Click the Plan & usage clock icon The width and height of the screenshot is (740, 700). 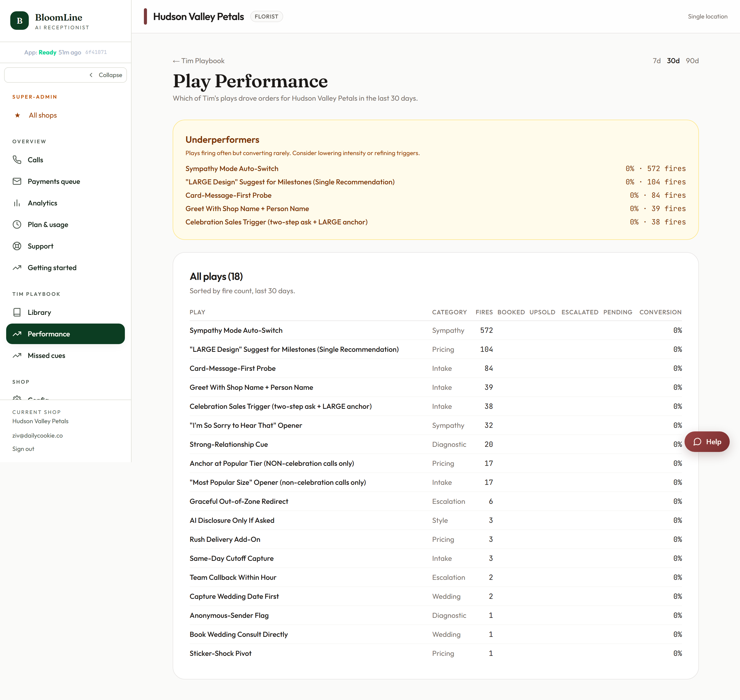click(17, 225)
